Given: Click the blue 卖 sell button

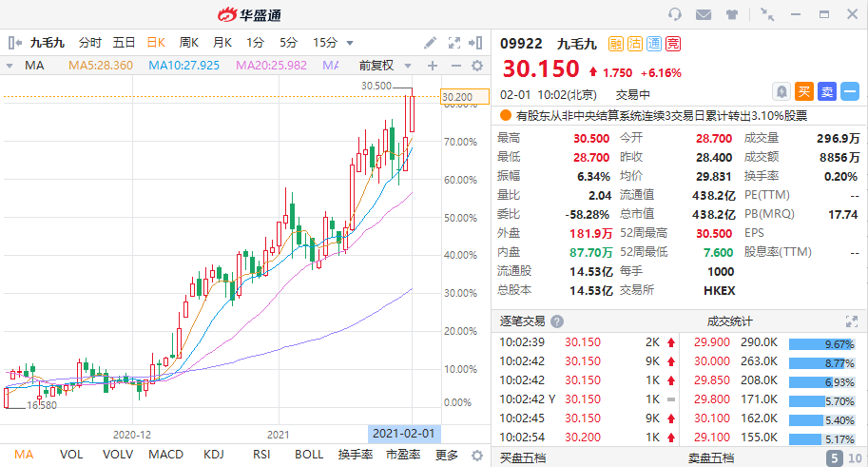Looking at the screenshot, I should tap(827, 91).
